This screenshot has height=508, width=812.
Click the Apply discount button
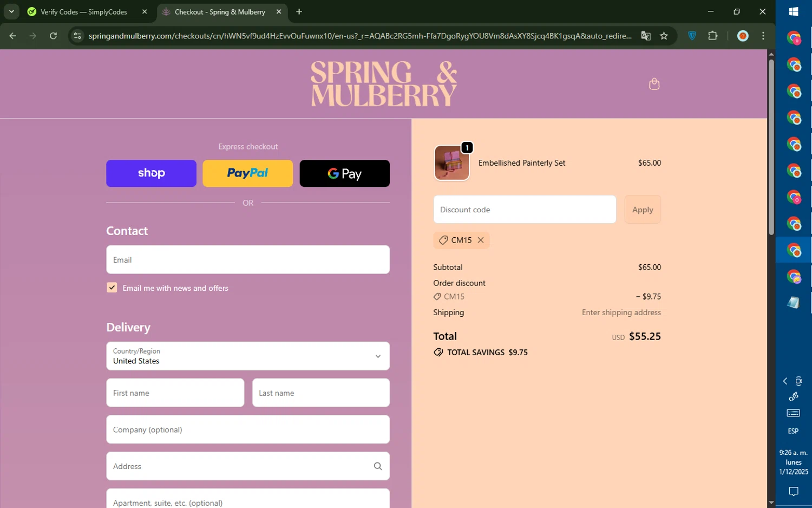[643, 210]
